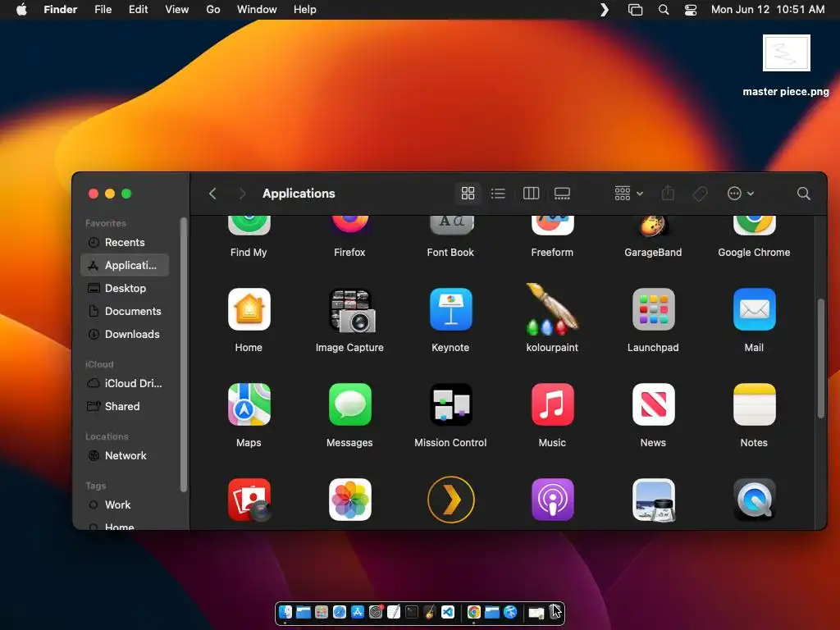Screen dimensions: 840x630
Task: Click the Font Book label
Action: point(450,253)
